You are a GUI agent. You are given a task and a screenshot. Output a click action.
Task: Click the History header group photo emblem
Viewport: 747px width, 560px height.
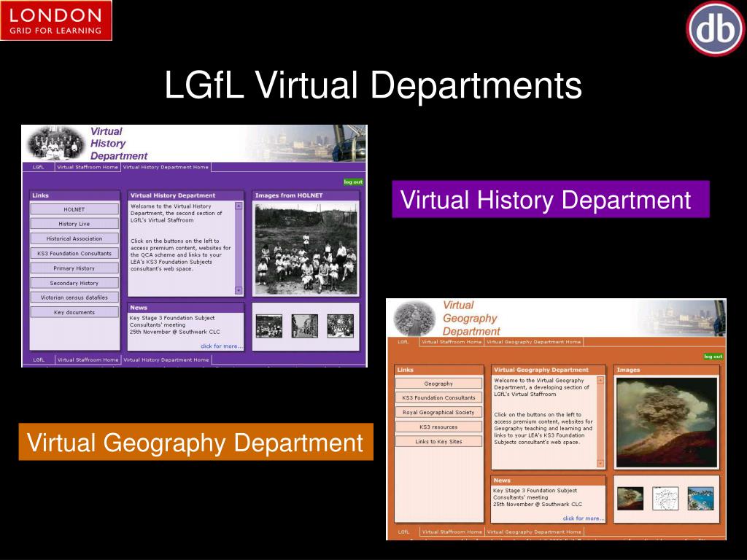(55, 143)
